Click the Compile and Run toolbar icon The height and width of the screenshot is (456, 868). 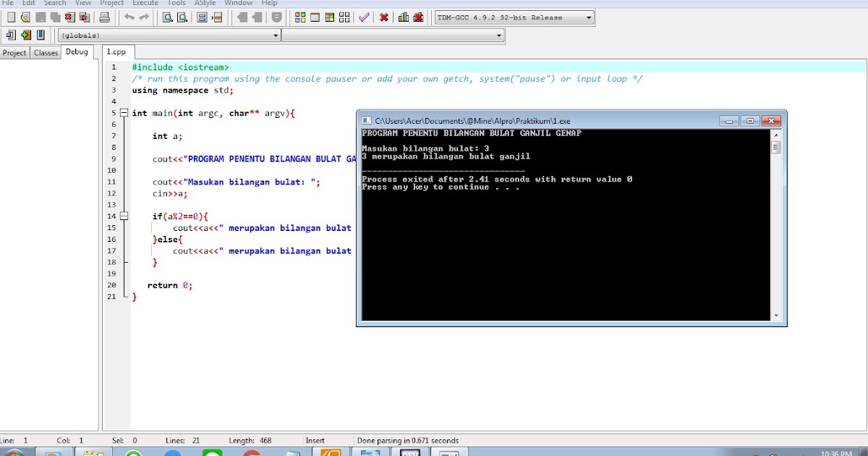click(330, 17)
